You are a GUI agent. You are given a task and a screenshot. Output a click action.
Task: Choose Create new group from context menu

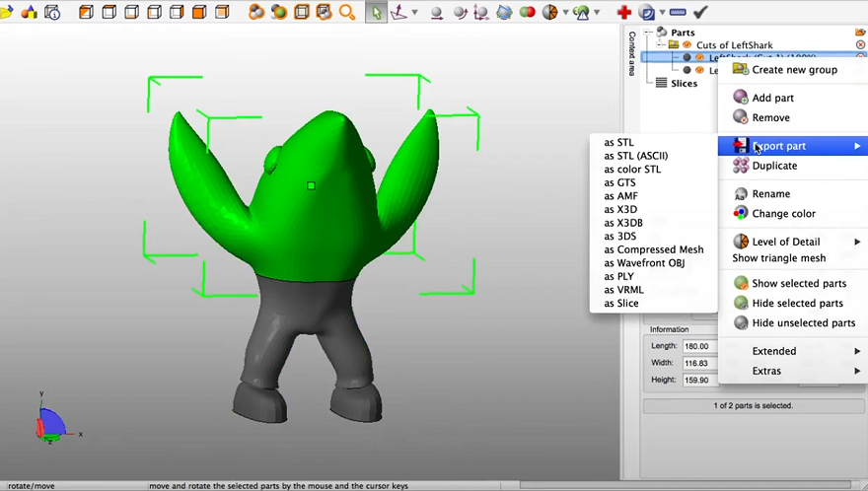(793, 70)
